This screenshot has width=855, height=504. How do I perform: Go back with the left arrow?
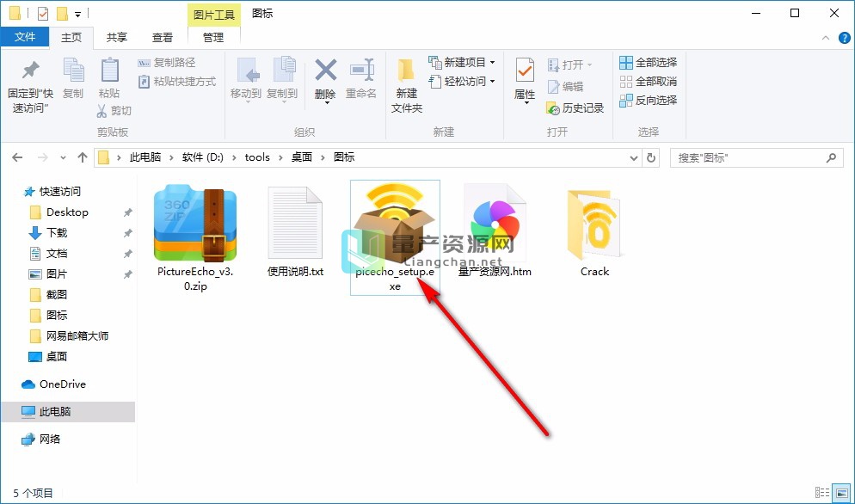(x=17, y=157)
